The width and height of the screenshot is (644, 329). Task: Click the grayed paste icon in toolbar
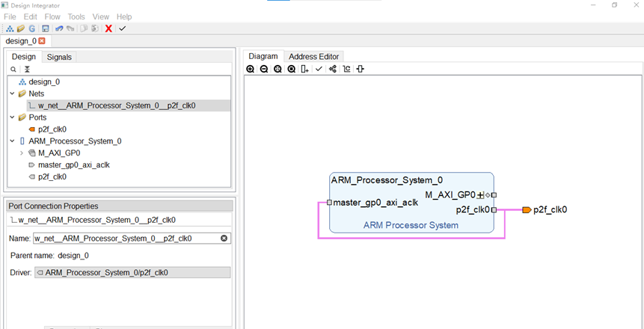click(x=94, y=28)
